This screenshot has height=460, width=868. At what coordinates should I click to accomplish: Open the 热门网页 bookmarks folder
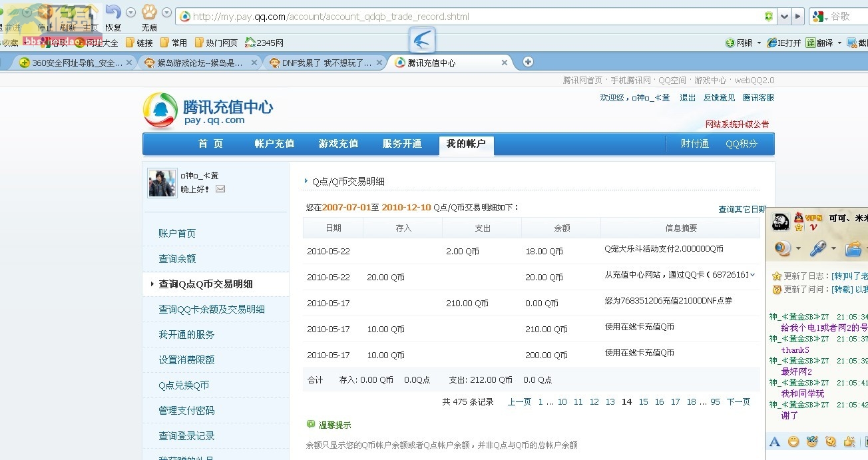pyautogui.click(x=216, y=43)
